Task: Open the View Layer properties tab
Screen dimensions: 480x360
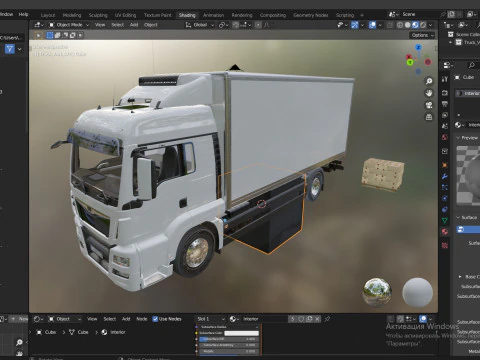Action: click(445, 115)
